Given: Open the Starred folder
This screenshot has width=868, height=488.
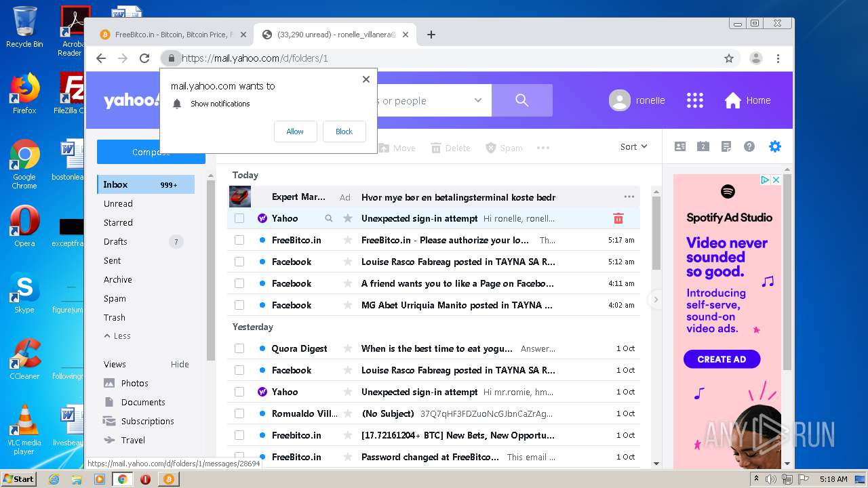Looking at the screenshot, I should tap(118, 222).
